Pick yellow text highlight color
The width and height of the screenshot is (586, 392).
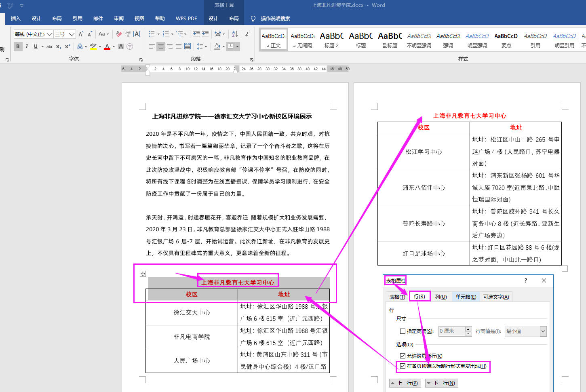click(93, 46)
